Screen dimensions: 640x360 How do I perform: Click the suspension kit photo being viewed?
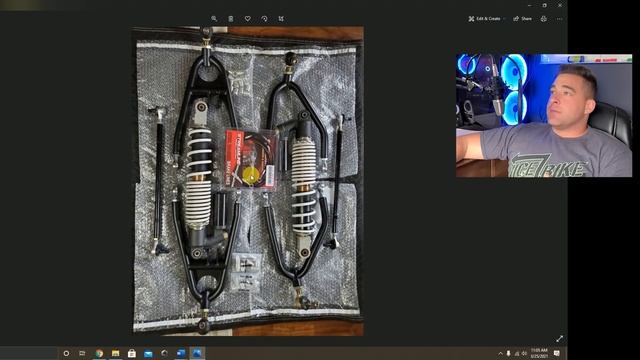(x=248, y=181)
